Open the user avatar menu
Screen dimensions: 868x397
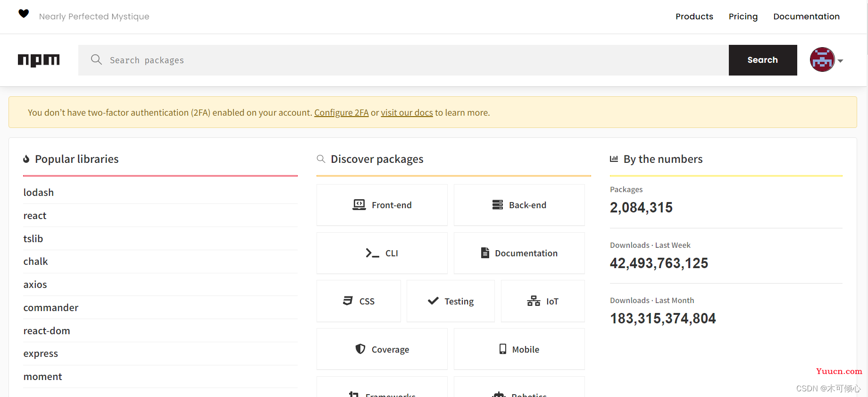[822, 59]
